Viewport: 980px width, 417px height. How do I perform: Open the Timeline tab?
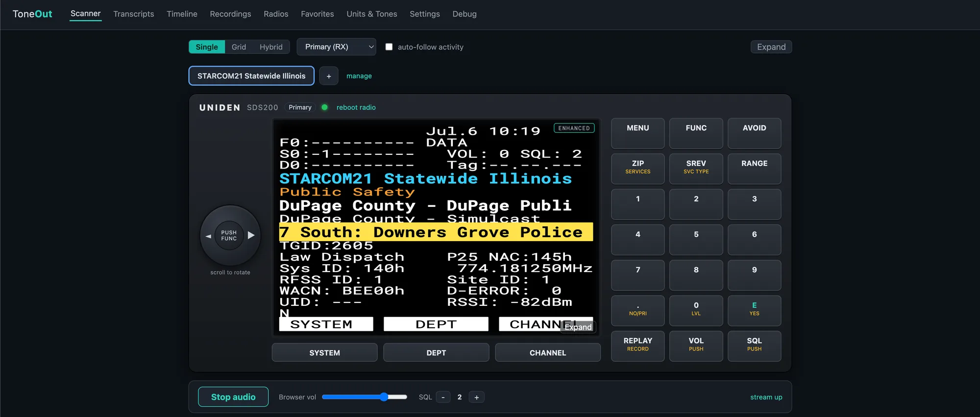click(182, 14)
